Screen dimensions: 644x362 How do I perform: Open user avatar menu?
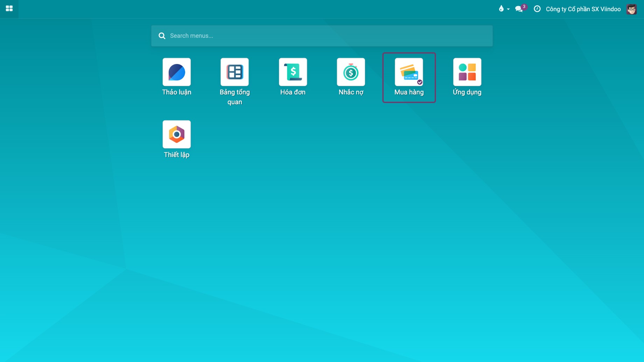[x=631, y=9]
